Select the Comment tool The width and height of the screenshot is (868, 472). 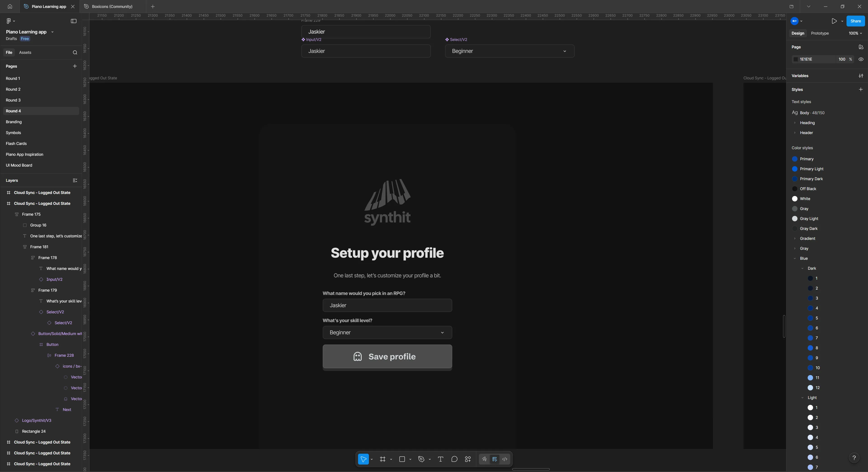[x=455, y=459]
